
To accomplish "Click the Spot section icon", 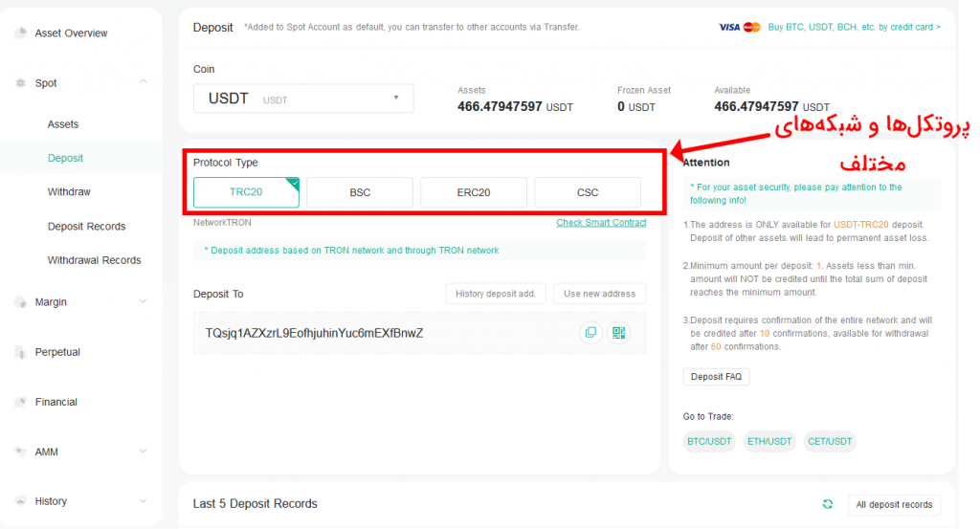I will click(21, 83).
